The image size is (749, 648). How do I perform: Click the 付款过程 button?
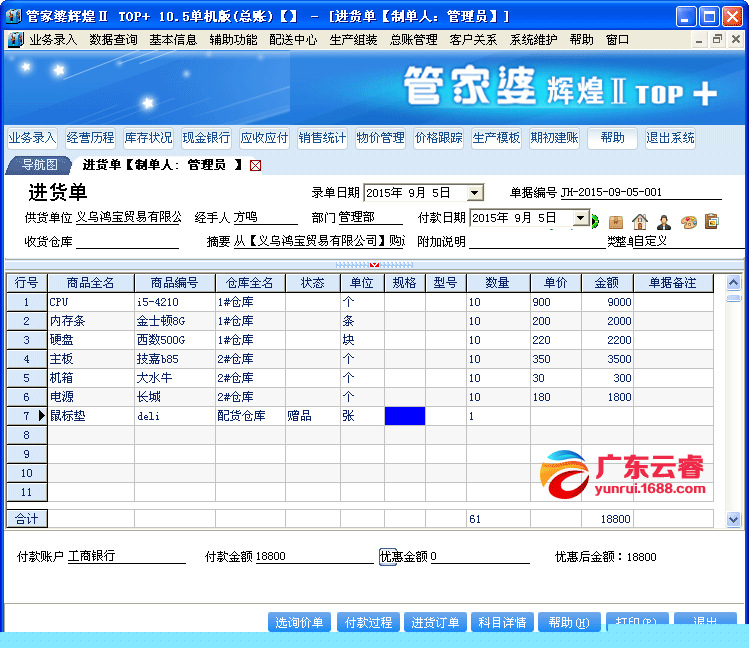pos(368,622)
